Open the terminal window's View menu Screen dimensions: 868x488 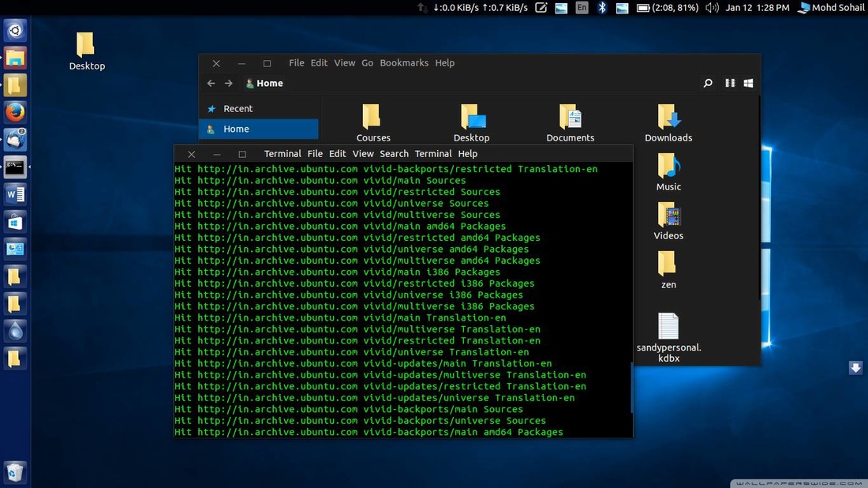point(363,153)
